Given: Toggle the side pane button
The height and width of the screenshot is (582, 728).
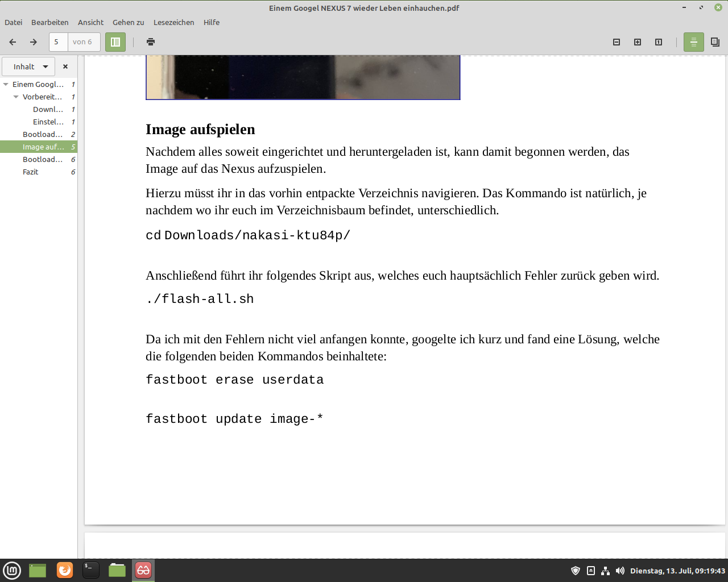Looking at the screenshot, I should click(115, 42).
